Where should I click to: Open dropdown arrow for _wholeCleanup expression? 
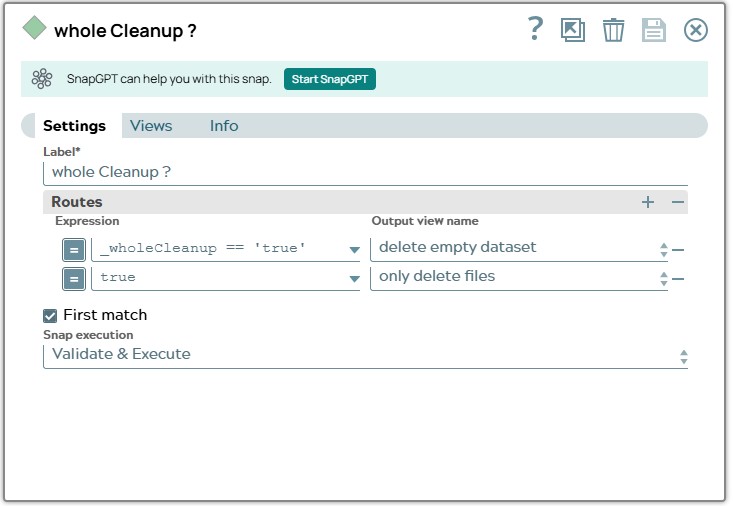354,250
